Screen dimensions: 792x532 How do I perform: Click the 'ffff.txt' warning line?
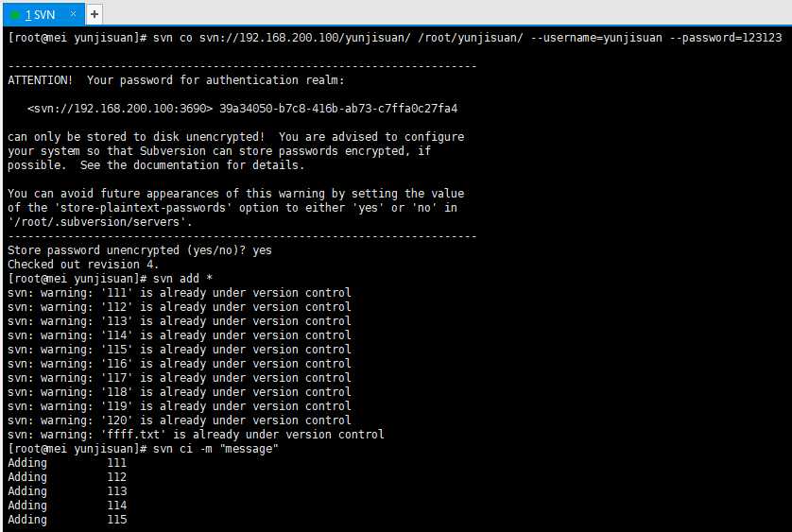point(196,435)
